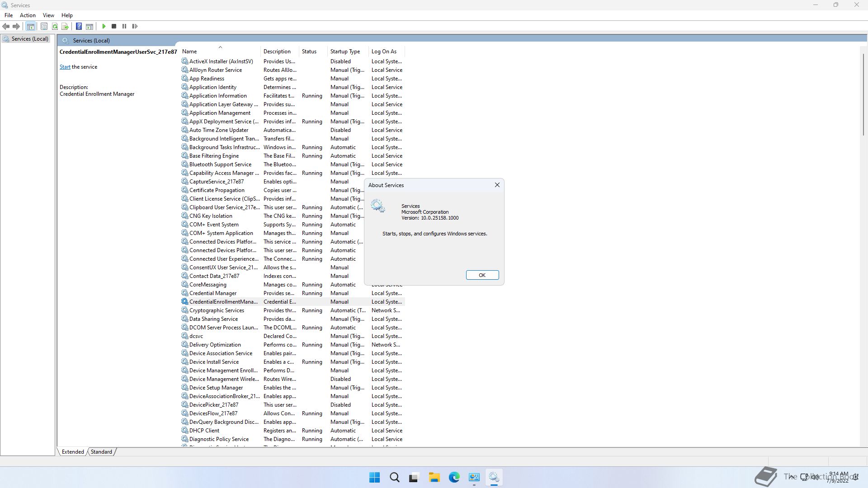This screenshot has width=868, height=488.
Task: Select the Application Information service
Action: coord(292,95)
